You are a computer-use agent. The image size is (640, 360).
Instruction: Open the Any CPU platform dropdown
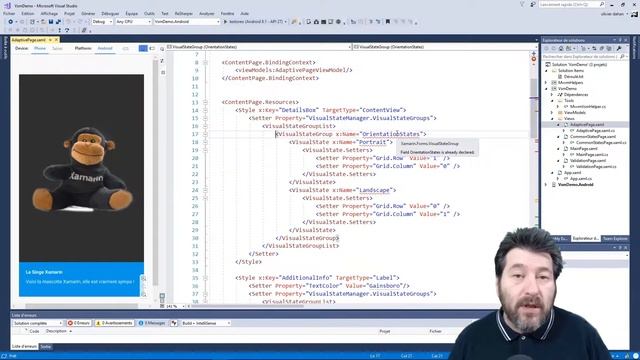(x=133, y=22)
